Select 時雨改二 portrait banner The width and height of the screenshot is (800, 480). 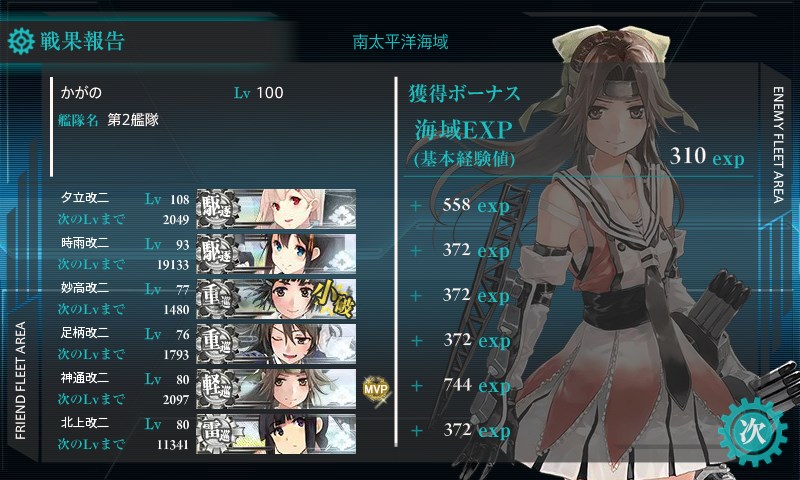[x=276, y=254]
